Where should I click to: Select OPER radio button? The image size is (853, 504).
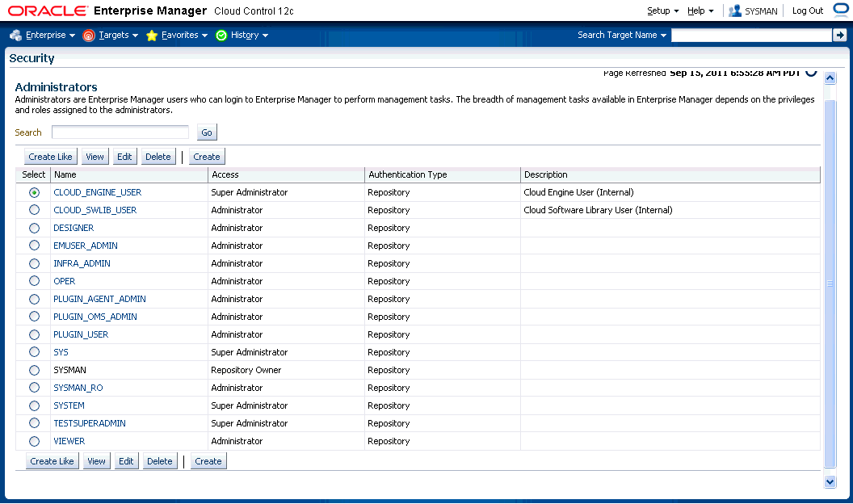34,281
